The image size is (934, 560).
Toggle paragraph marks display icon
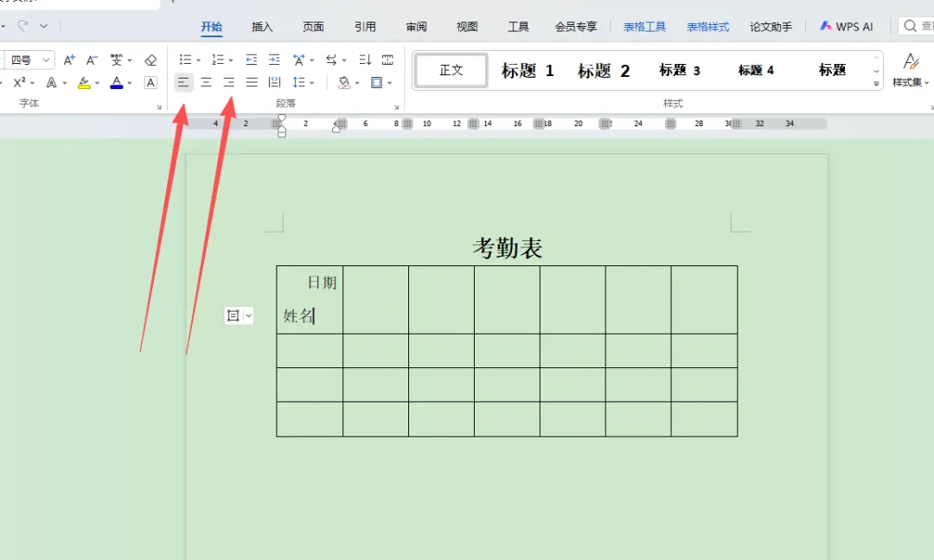(387, 60)
